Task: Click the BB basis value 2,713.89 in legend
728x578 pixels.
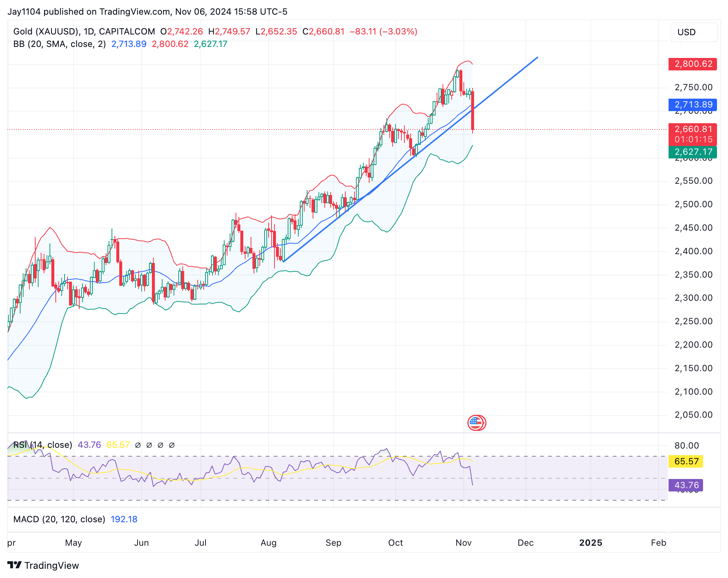Action: (x=129, y=44)
